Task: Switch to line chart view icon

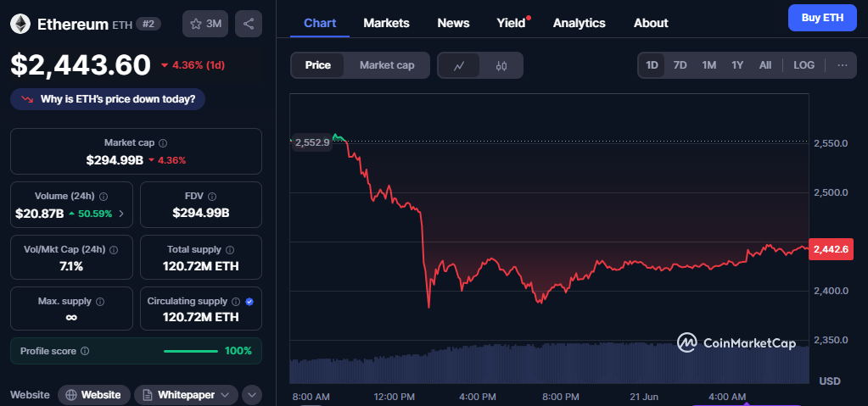Action: 459,65
